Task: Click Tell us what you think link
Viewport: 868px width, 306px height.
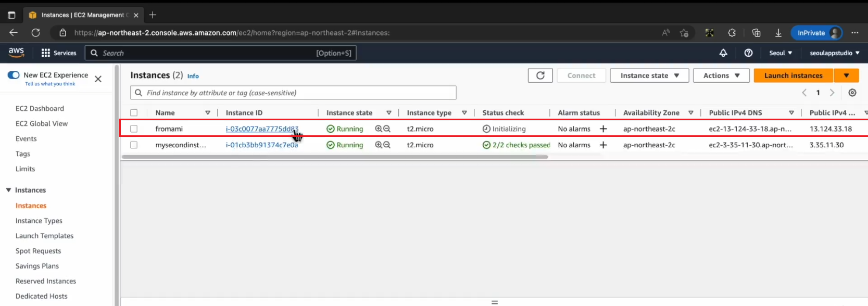Action: pyautogui.click(x=50, y=84)
